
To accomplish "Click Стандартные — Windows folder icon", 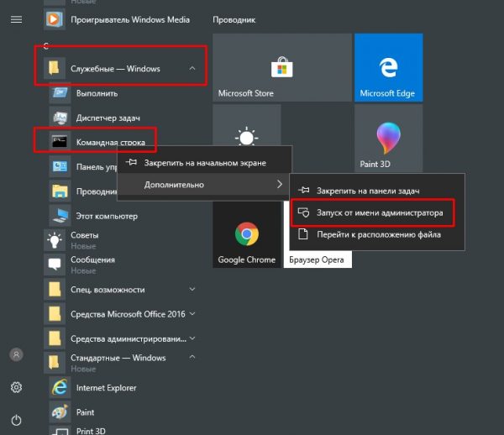I will (55, 363).
